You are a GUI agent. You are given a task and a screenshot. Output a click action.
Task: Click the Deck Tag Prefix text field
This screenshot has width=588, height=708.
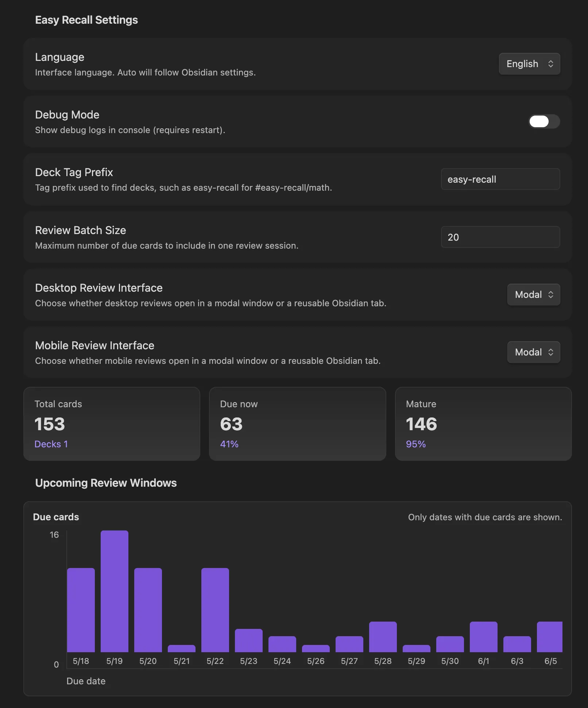pyautogui.click(x=500, y=179)
